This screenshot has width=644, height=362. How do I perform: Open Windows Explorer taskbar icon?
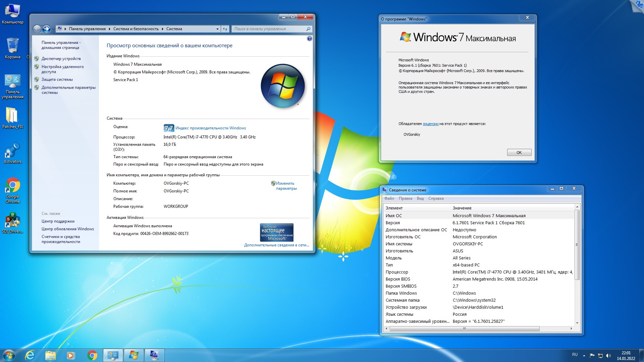point(50,355)
